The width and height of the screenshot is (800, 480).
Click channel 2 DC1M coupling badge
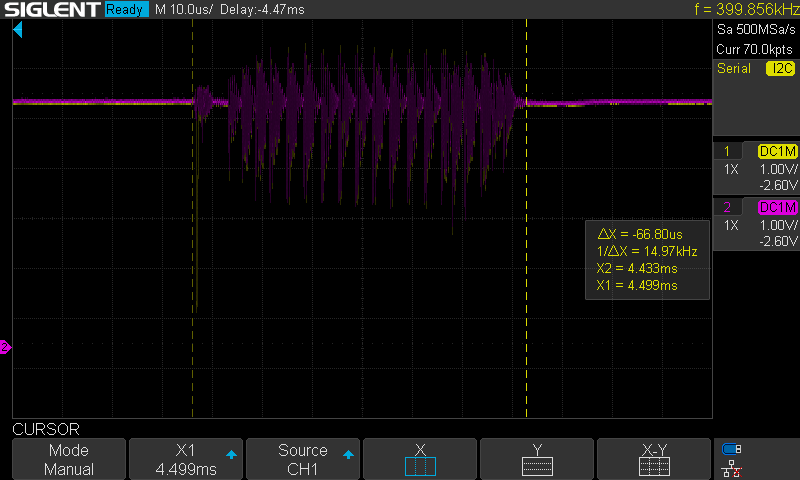(778, 207)
